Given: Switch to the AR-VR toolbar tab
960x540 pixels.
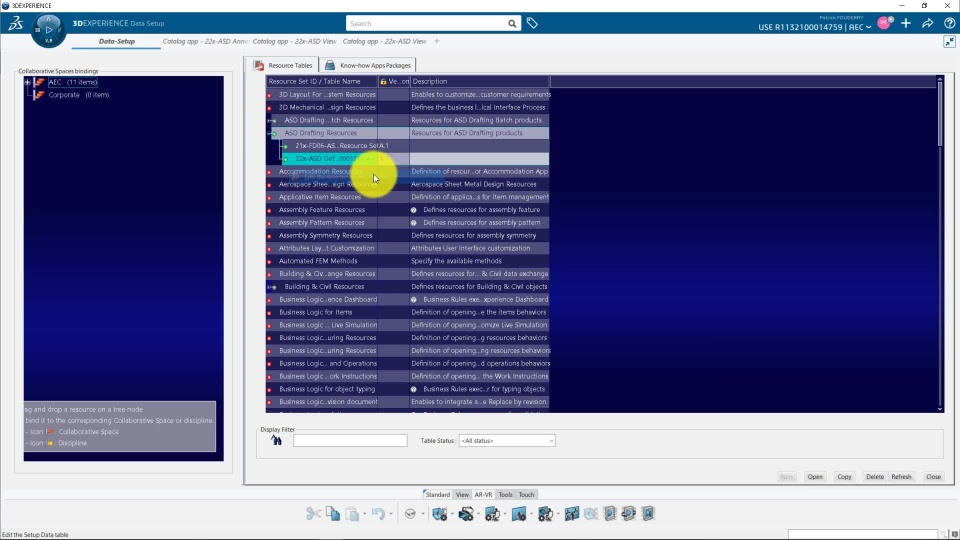Looking at the screenshot, I should pyautogui.click(x=483, y=494).
